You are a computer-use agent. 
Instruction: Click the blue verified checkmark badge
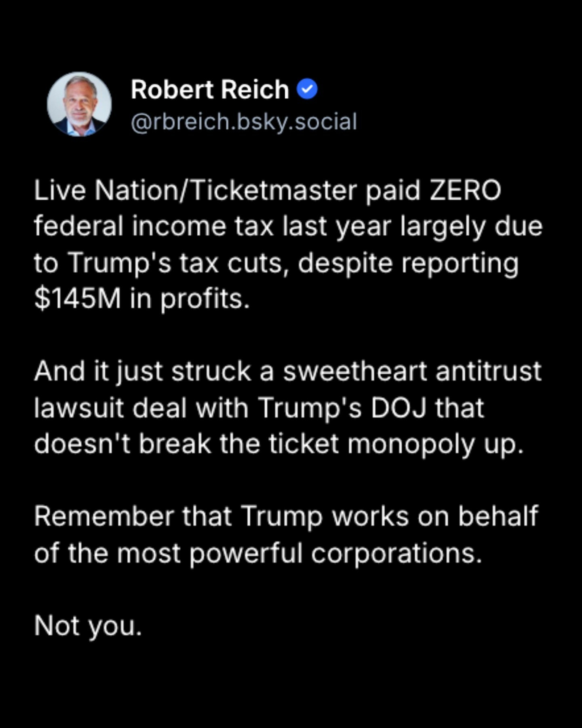pos(307,89)
